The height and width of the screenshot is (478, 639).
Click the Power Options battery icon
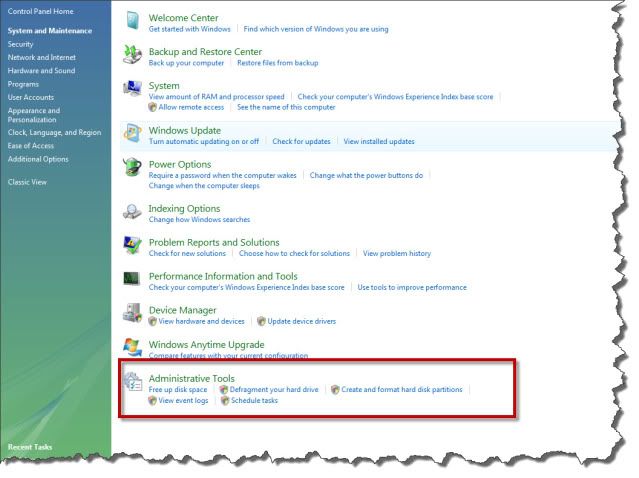(x=132, y=167)
